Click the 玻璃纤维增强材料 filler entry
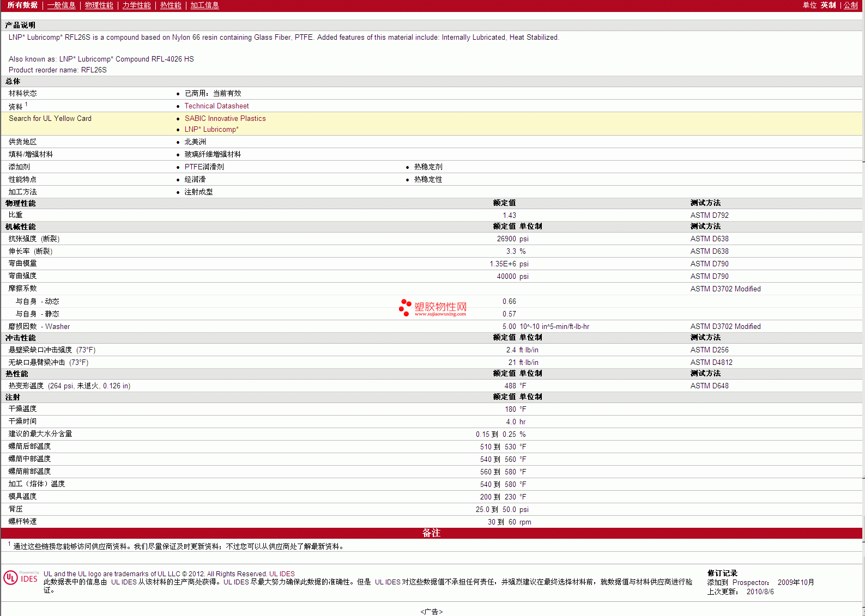 pyautogui.click(x=213, y=155)
